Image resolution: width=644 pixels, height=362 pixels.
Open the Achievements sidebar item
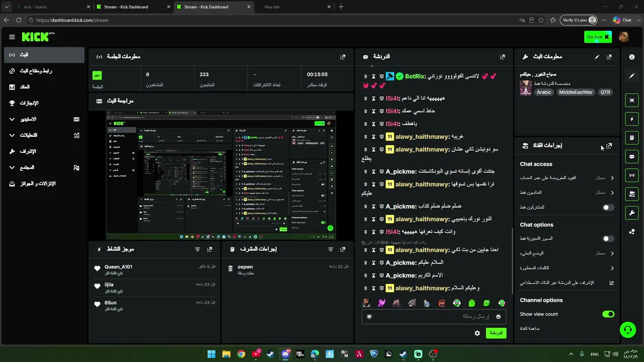click(x=44, y=103)
